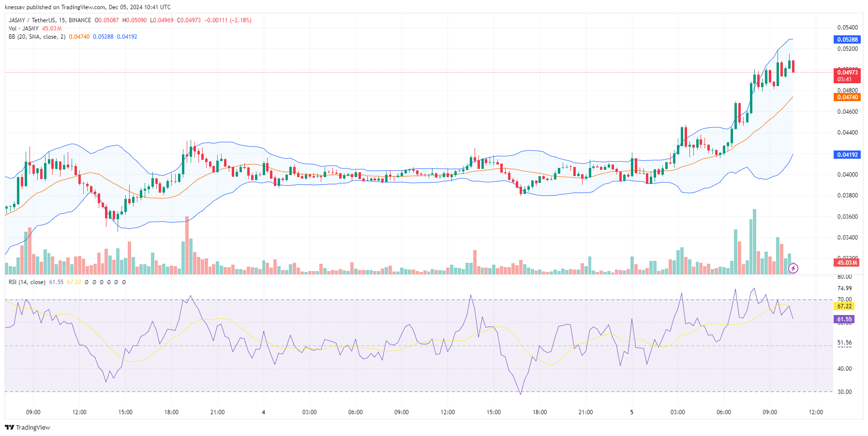
Task: Click the 0.04600 price axis label
Action: (x=848, y=112)
